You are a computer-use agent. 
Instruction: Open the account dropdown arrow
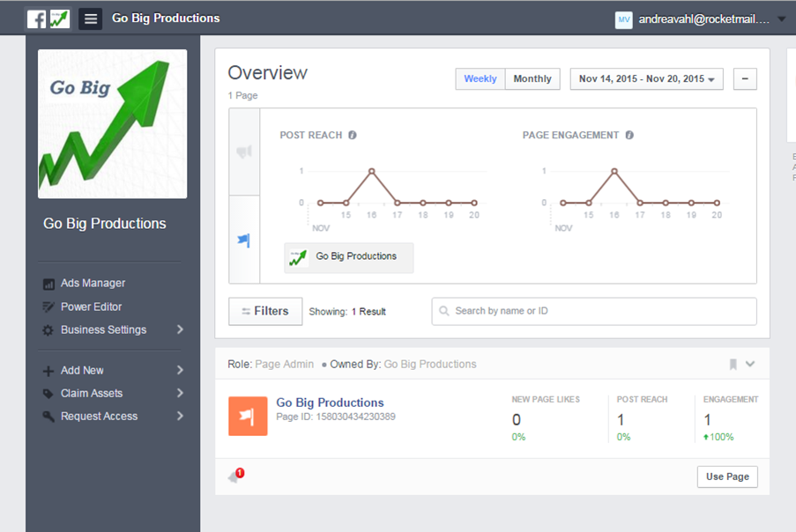tap(782, 19)
